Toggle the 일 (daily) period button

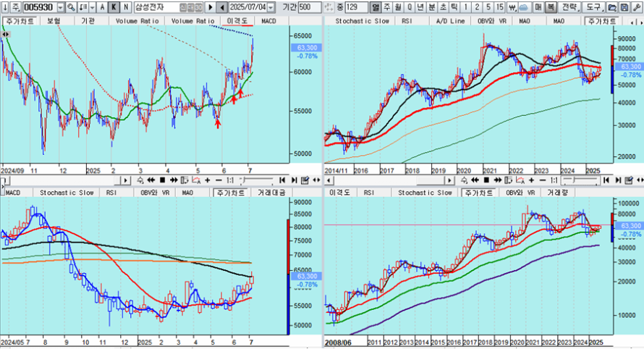376,7
